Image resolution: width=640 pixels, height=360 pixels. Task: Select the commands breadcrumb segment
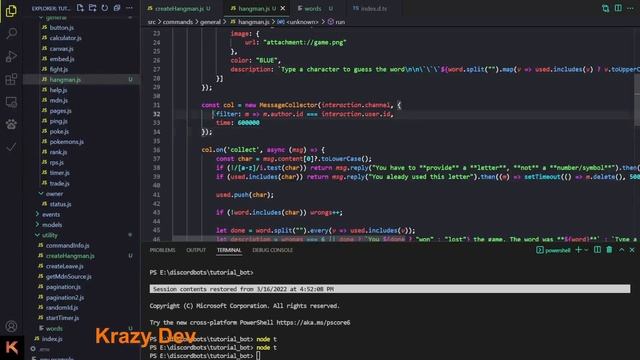tap(178, 22)
